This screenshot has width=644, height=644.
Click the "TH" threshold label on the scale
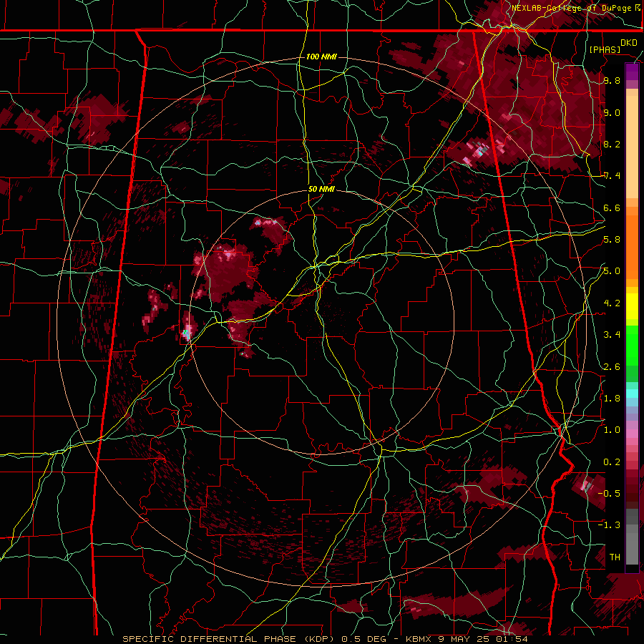[615, 557]
